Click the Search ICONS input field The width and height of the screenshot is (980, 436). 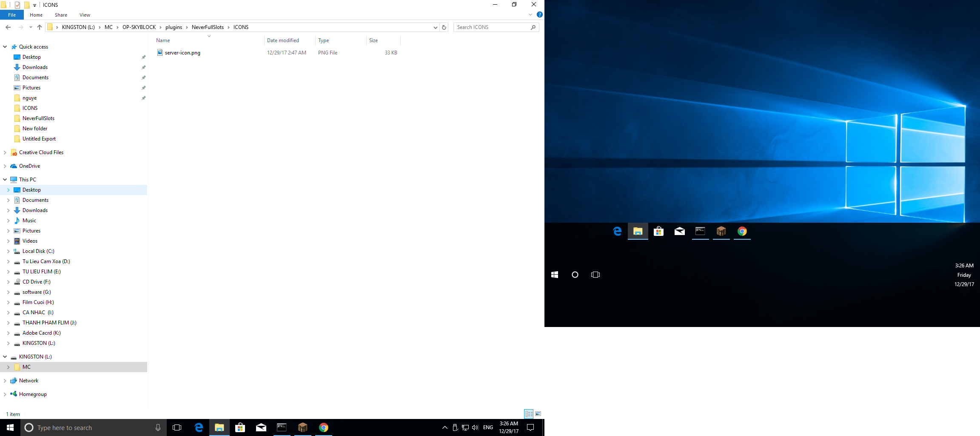tap(492, 27)
